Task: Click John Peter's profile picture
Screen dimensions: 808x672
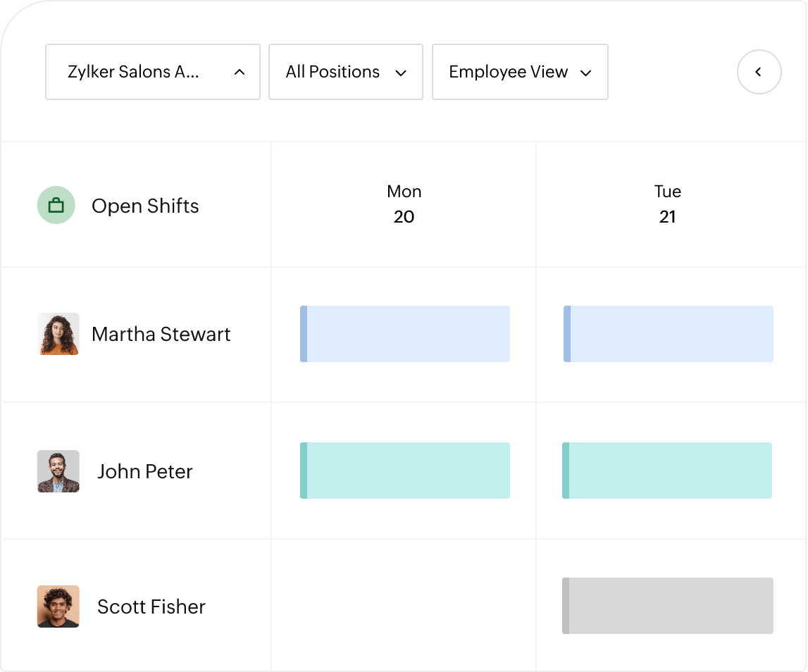Action: pos(58,471)
